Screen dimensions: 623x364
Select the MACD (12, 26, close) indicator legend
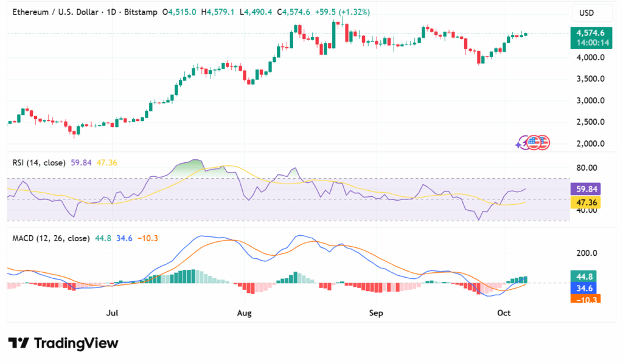coord(51,238)
